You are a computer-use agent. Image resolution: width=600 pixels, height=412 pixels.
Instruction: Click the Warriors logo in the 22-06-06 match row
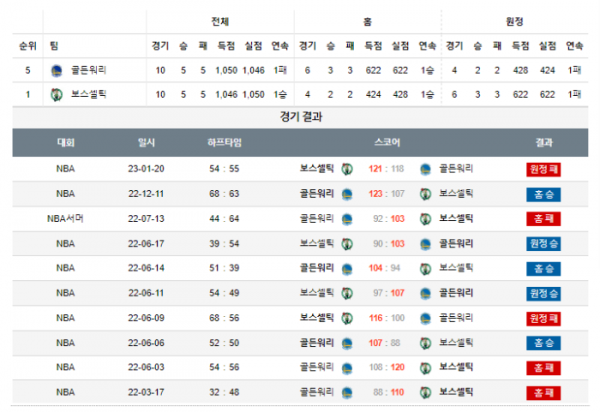pyautogui.click(x=347, y=343)
